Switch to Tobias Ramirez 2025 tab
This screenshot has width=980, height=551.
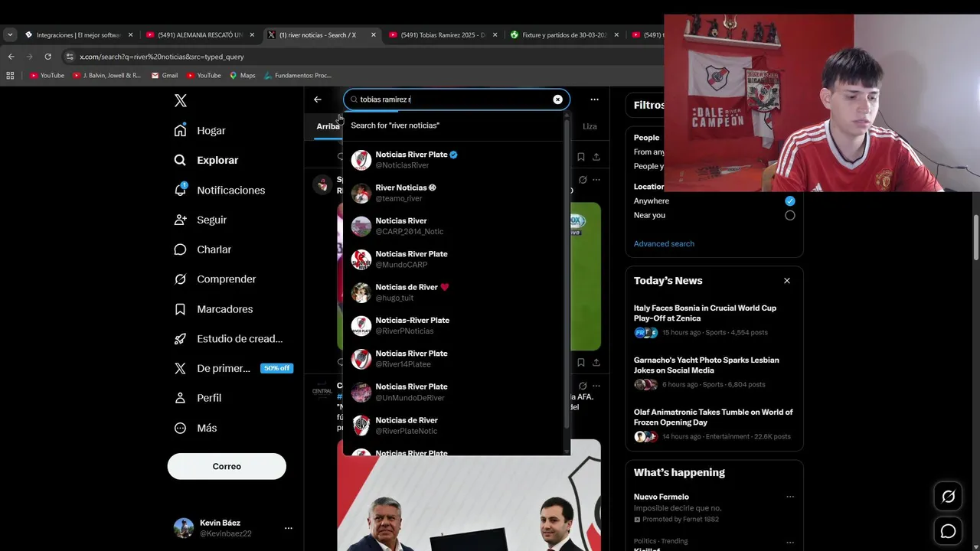click(442, 35)
